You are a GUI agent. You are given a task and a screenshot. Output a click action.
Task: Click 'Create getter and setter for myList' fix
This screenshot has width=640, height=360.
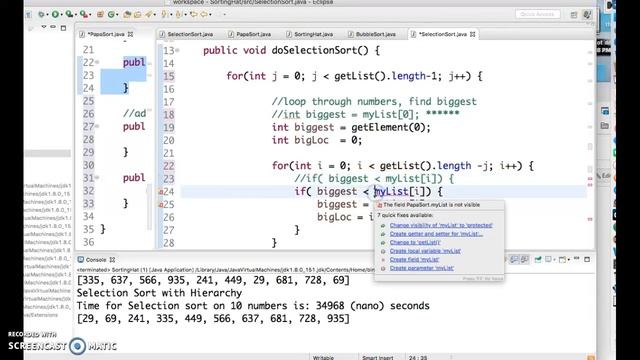pos(436,234)
